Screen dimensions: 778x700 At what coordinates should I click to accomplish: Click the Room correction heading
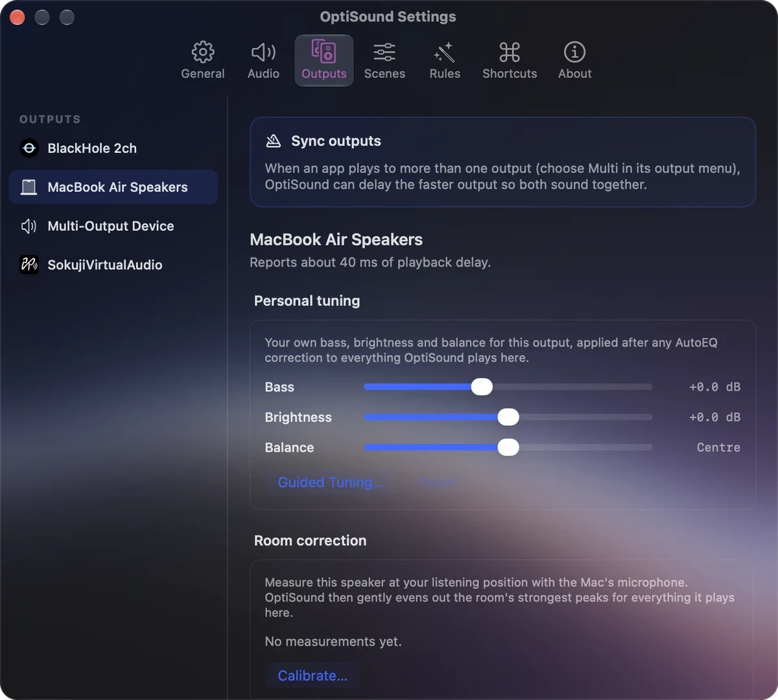click(x=310, y=541)
